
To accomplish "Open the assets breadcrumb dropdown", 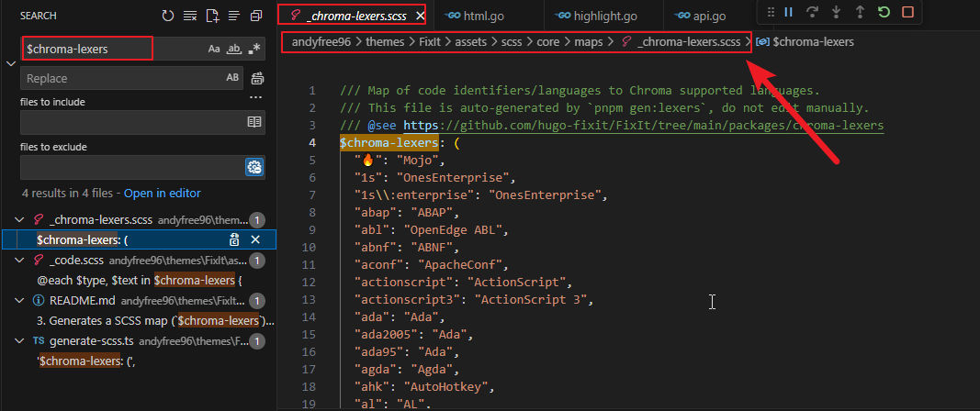I will click(x=470, y=42).
